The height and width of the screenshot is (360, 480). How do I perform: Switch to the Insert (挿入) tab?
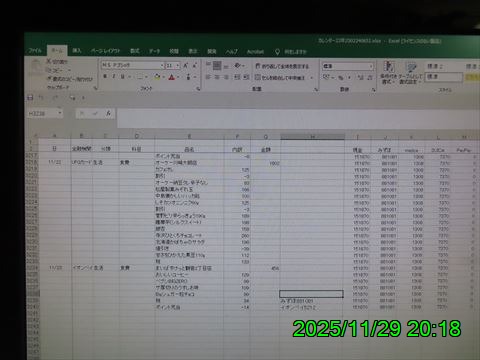[77, 50]
